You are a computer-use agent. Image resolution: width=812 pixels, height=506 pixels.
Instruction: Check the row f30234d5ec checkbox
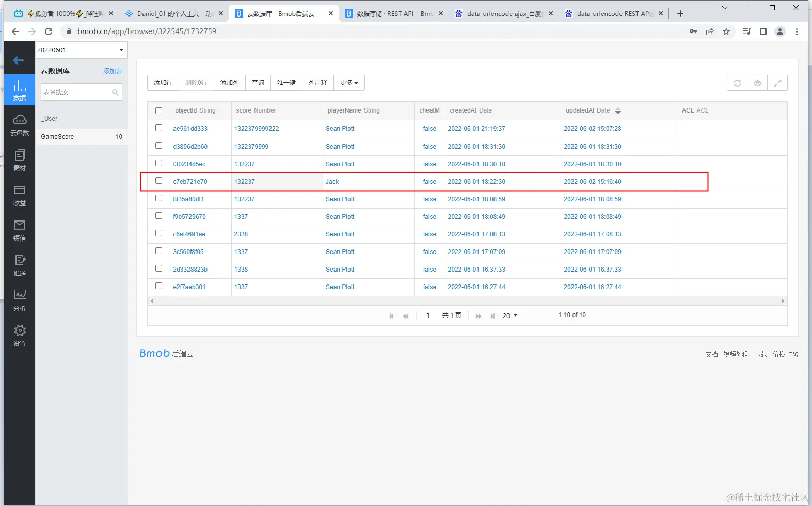(x=158, y=163)
